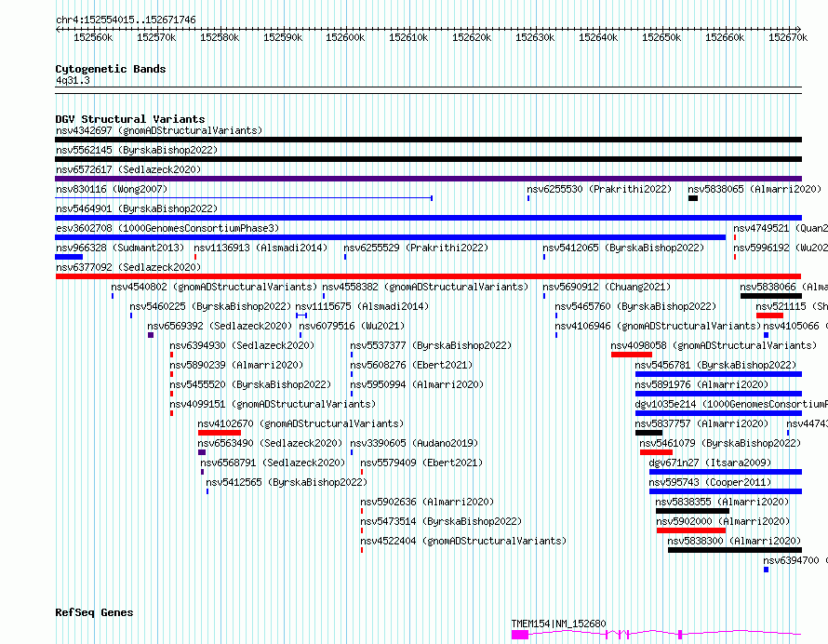Open the nsv5562145 ByrskaBishop2022 variant
Viewport: 828px width, 644px height.
137,150
